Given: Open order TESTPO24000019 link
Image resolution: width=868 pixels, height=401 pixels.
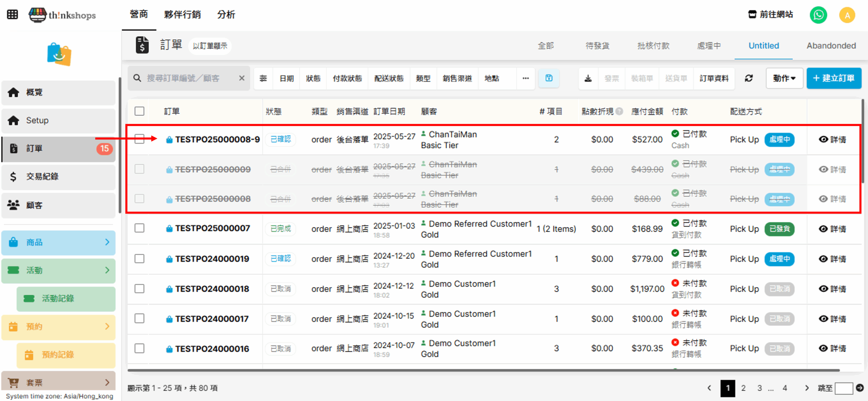Looking at the screenshot, I should pos(212,259).
